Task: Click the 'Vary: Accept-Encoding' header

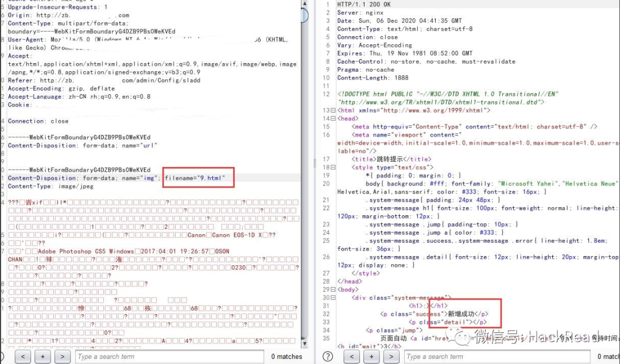Action: (x=374, y=45)
